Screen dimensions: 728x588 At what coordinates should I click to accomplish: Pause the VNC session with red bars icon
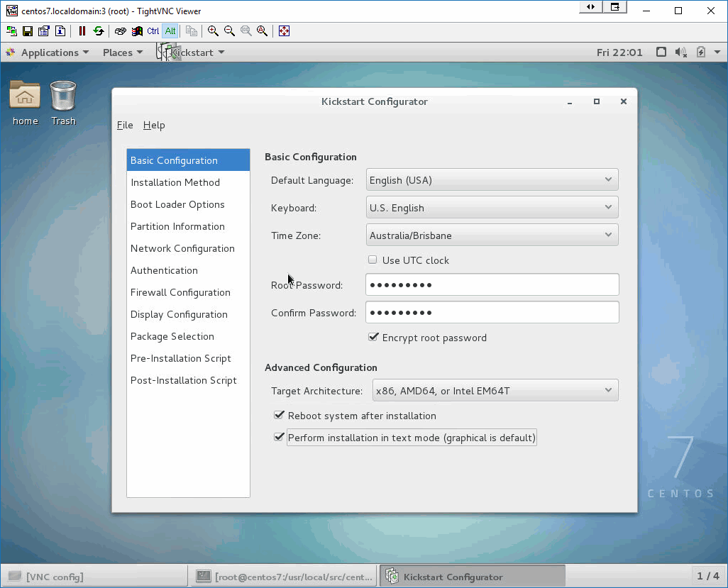(x=82, y=31)
